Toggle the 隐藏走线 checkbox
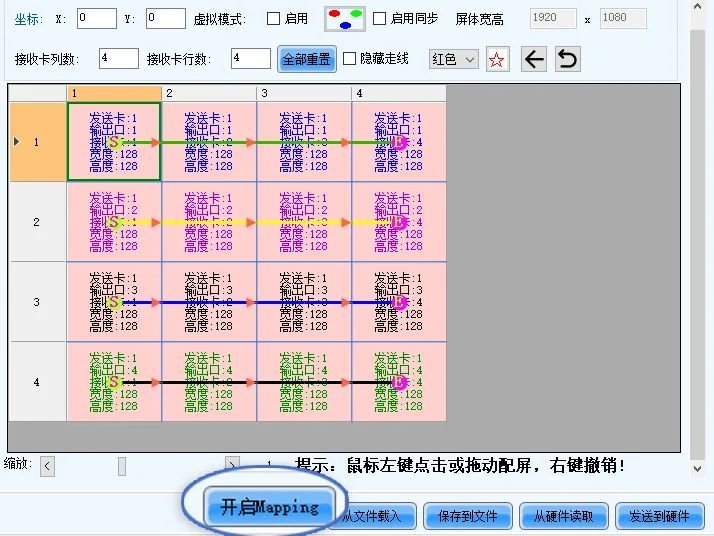Image resolution: width=714 pixels, height=536 pixels. point(349,58)
